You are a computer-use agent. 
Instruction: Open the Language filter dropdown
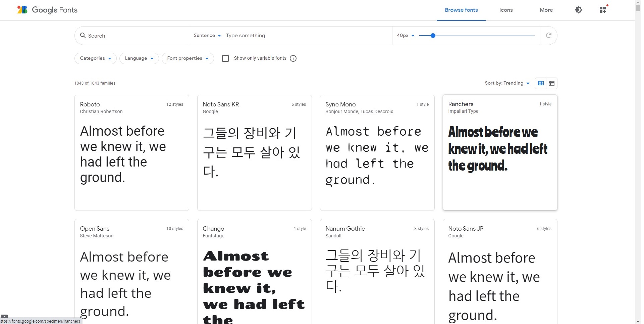point(139,58)
